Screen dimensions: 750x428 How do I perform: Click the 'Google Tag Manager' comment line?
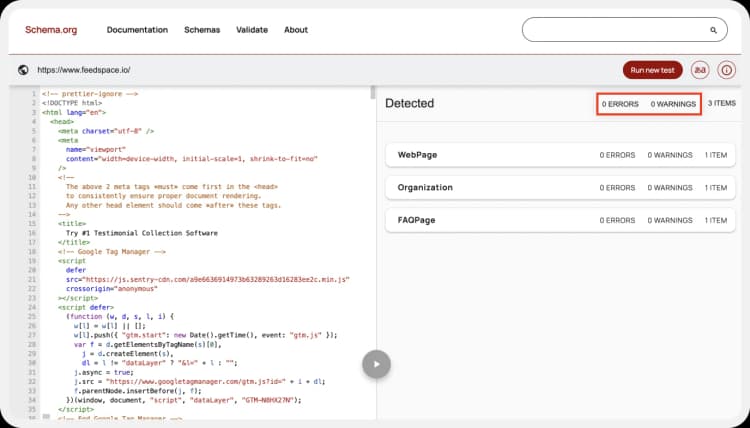tap(112, 252)
